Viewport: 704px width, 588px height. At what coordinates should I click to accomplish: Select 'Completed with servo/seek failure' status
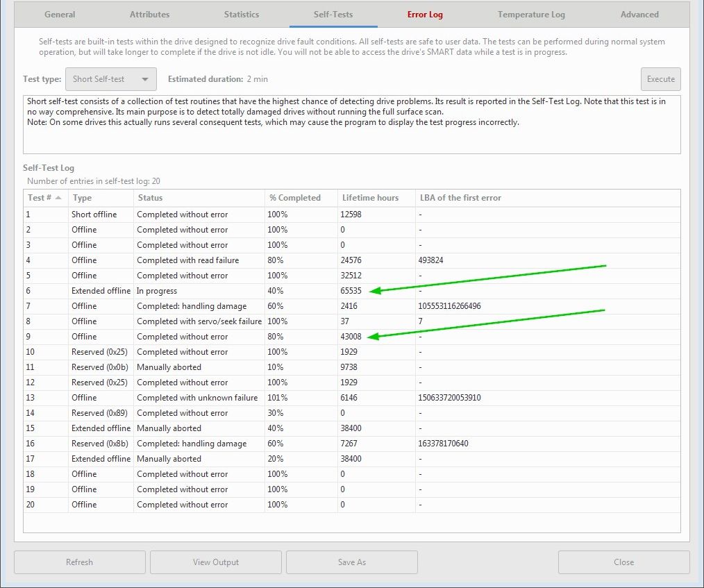199,321
